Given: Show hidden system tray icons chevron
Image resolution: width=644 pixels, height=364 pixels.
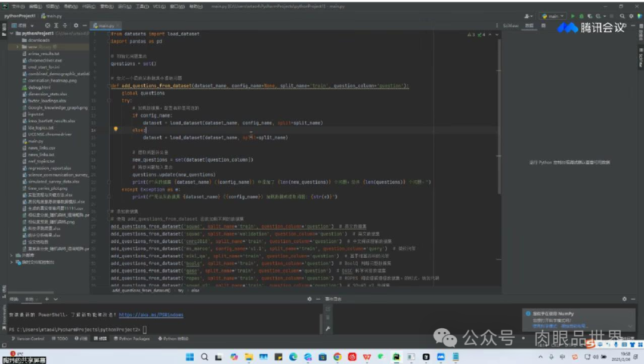Looking at the screenshot, I should tap(540, 357).
